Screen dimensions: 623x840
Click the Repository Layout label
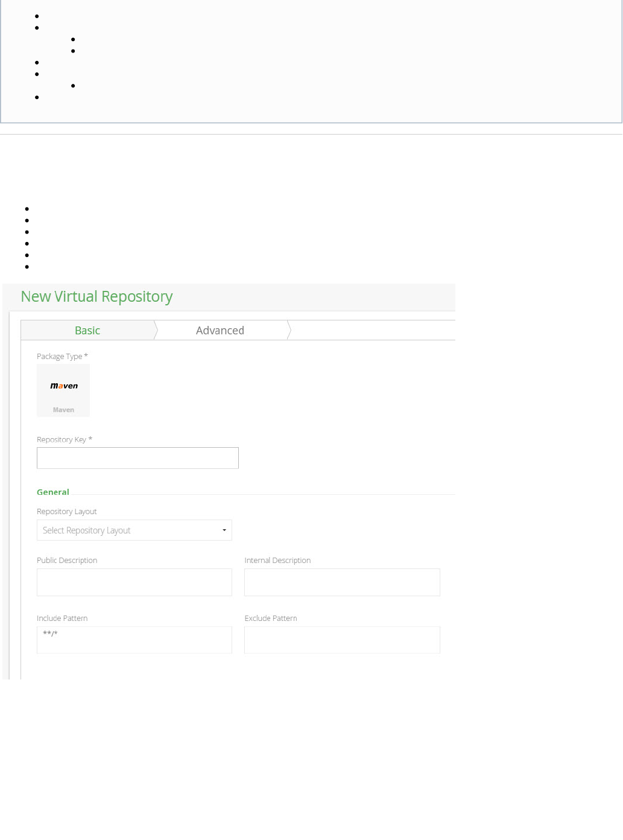pos(67,512)
